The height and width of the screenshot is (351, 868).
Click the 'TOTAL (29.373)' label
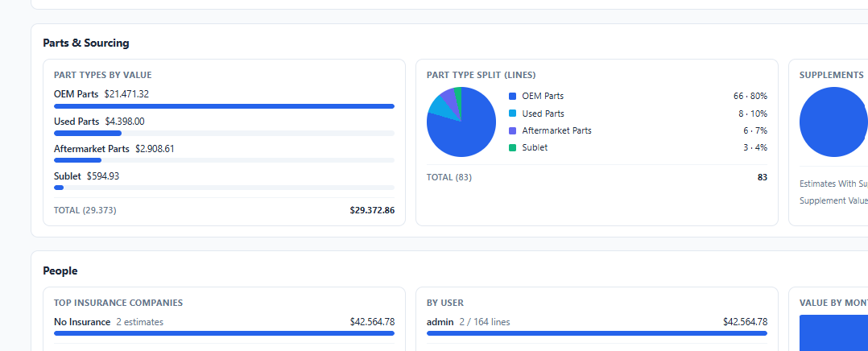click(x=85, y=210)
